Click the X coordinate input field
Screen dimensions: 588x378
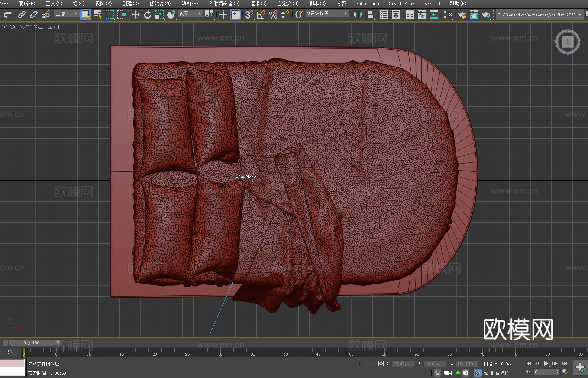(403, 364)
